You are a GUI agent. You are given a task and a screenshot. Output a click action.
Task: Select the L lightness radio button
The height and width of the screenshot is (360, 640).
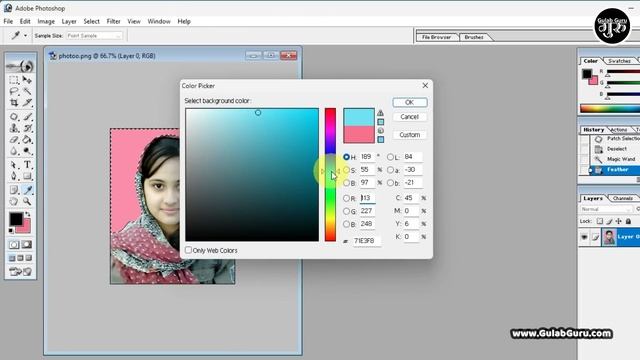pos(390,157)
